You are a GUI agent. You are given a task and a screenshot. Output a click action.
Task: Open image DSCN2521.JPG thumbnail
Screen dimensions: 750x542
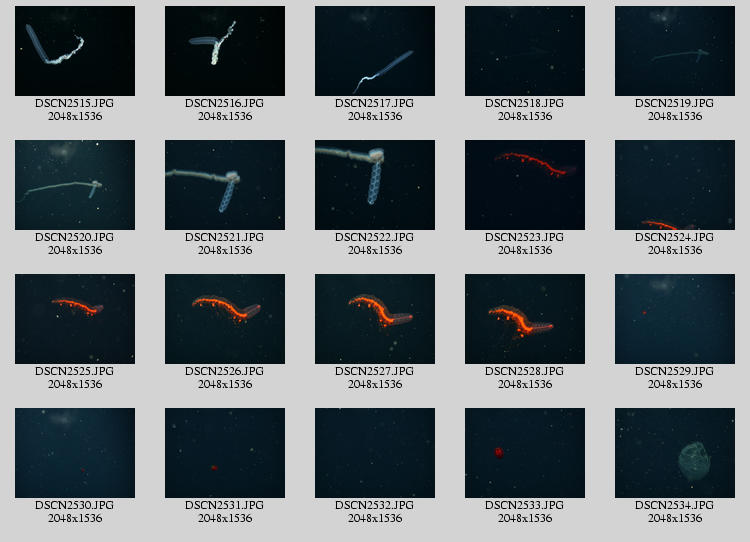pos(225,185)
